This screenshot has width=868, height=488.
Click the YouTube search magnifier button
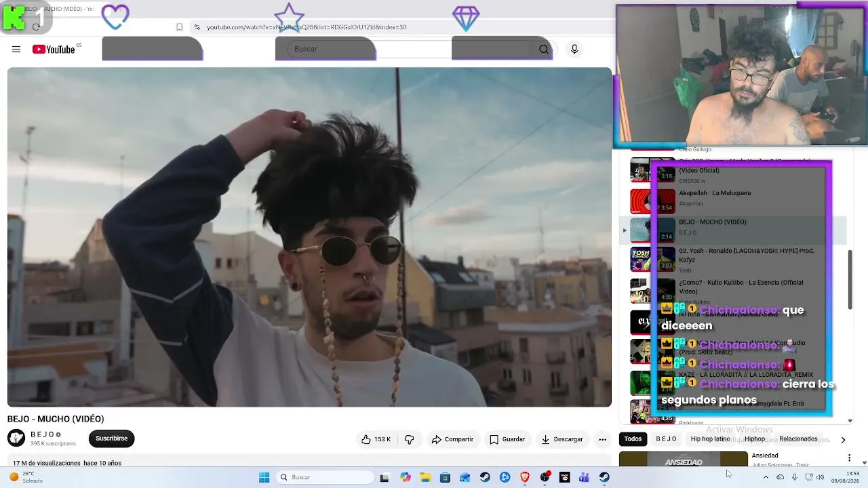tap(543, 49)
